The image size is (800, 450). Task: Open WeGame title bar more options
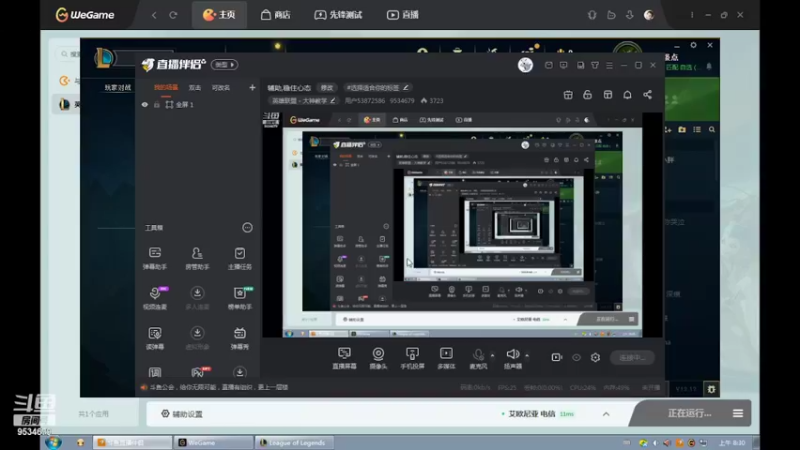pos(692,15)
